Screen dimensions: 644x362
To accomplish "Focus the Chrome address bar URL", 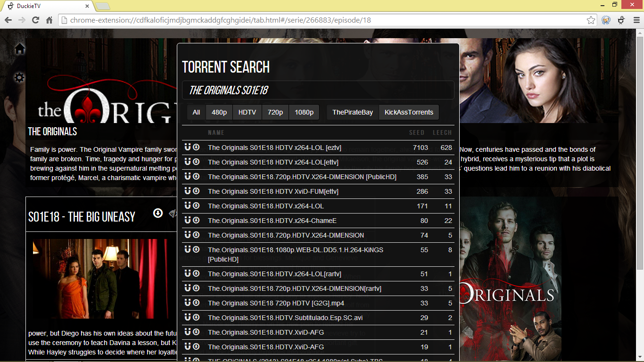I will click(325, 20).
